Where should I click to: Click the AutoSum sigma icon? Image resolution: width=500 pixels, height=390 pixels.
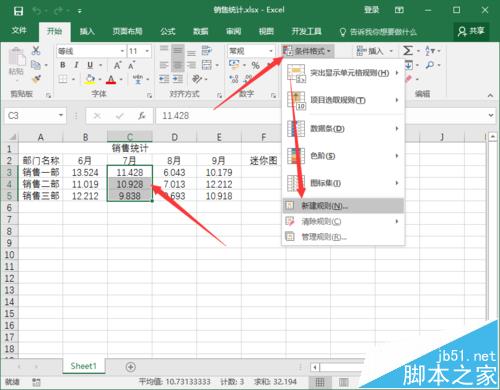tap(408, 51)
